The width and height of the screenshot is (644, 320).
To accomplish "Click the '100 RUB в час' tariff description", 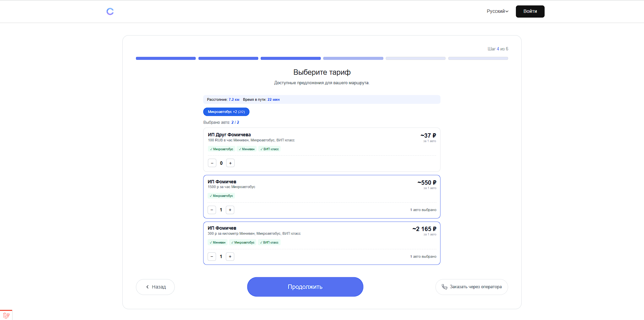I will 251,140.
